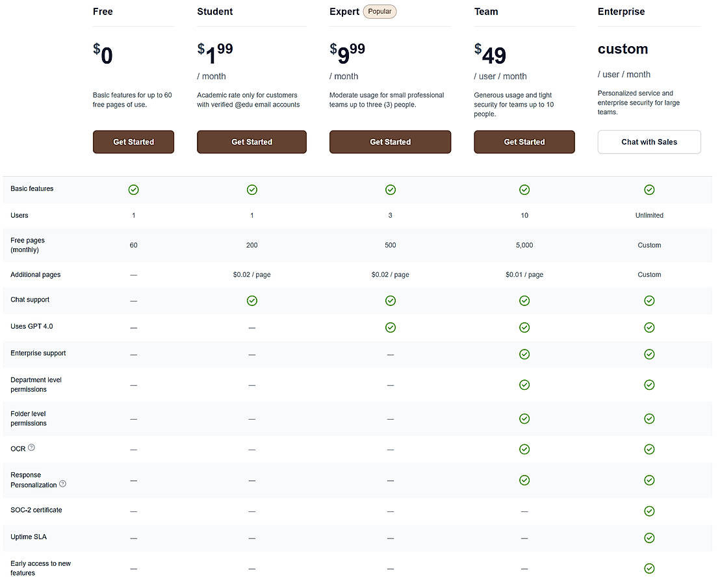This screenshot has height=588, width=720.
Task: Click 60 free pages in Free column
Action: [x=134, y=245]
